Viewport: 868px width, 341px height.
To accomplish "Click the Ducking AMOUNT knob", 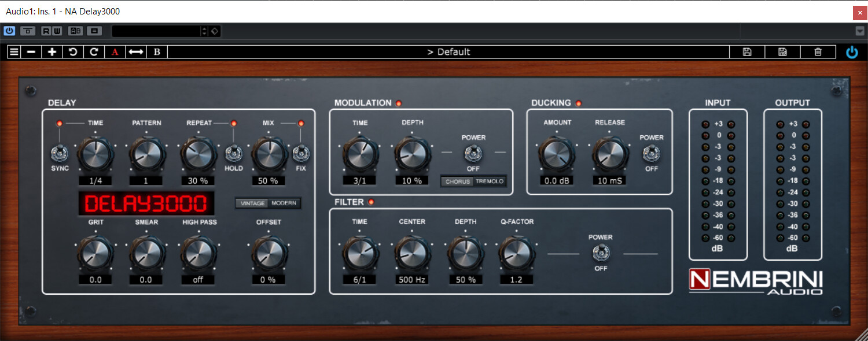I will click(557, 154).
